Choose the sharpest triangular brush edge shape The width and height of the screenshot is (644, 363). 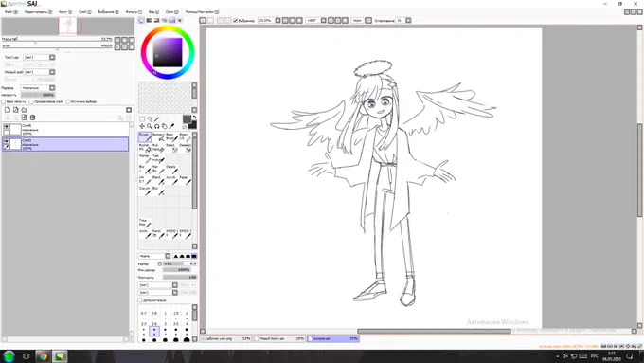pyautogui.click(x=176, y=256)
